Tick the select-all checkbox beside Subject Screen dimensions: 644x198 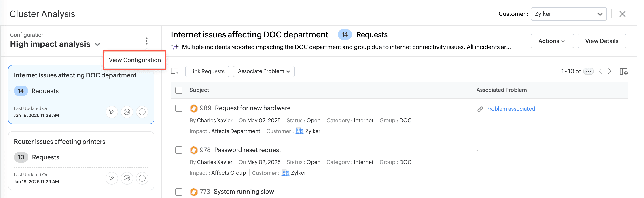pos(179,90)
